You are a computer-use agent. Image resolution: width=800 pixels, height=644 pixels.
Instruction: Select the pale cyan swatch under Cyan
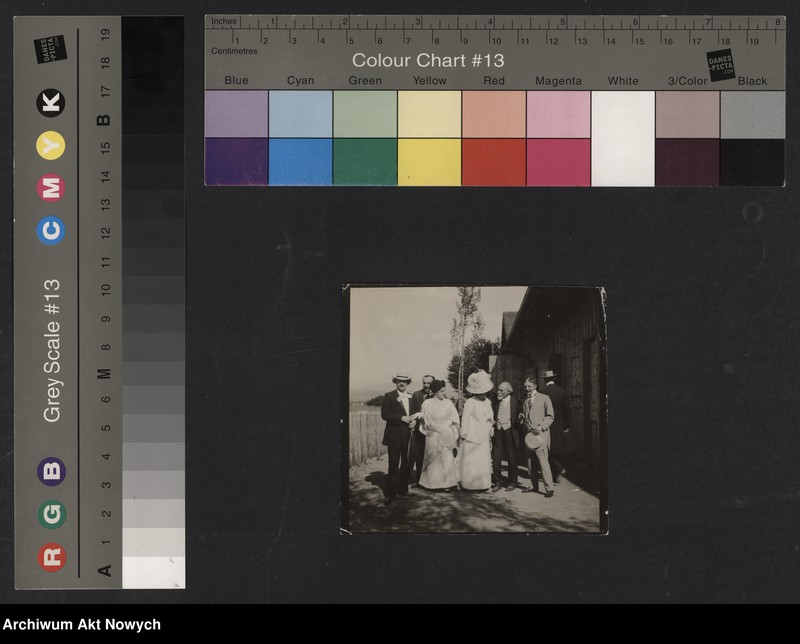(x=301, y=114)
